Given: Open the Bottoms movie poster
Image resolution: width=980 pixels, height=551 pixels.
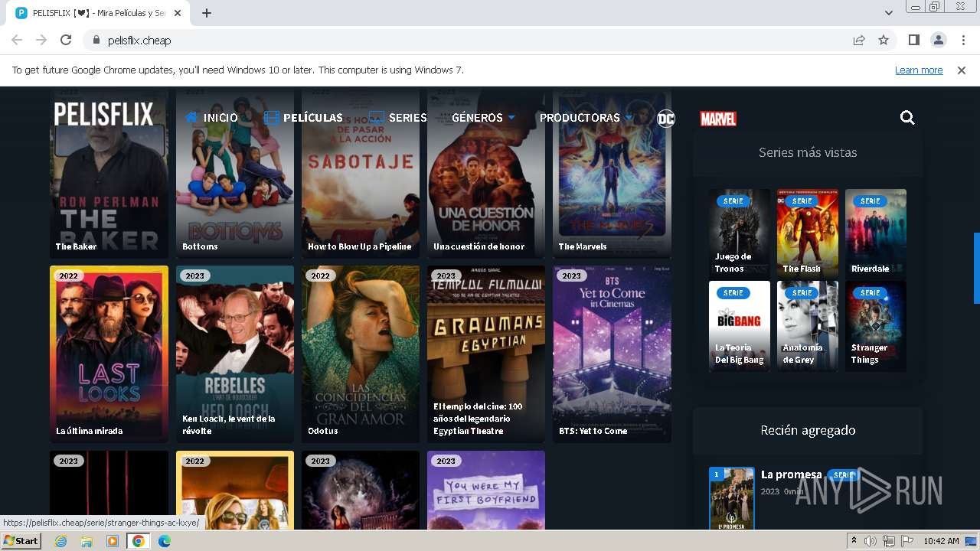Looking at the screenshot, I should [x=235, y=172].
